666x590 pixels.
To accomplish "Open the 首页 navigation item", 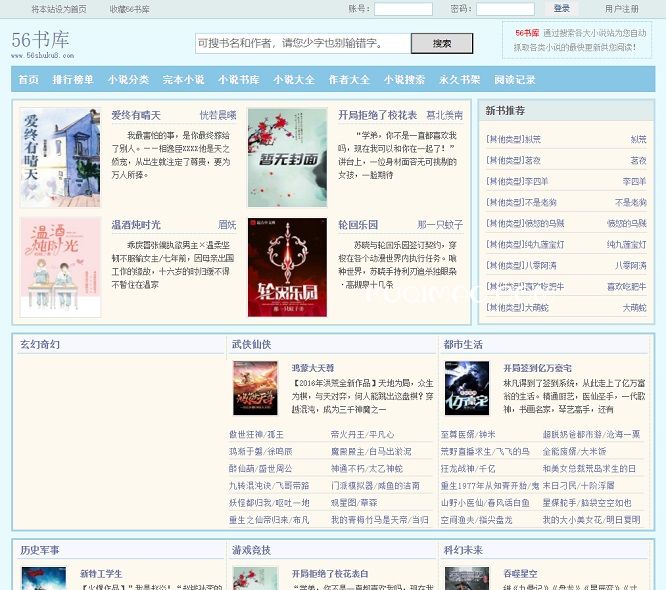I will [28, 79].
